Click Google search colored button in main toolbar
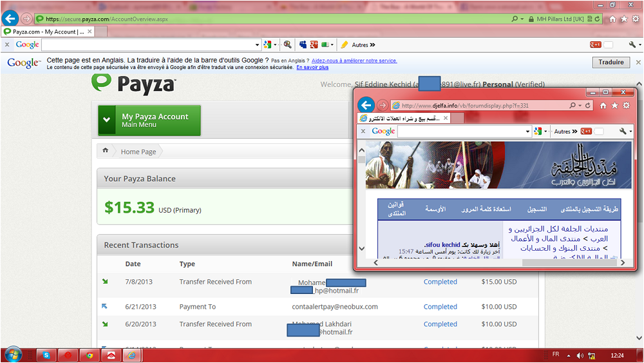The height and width of the screenshot is (363, 644). (x=267, y=44)
